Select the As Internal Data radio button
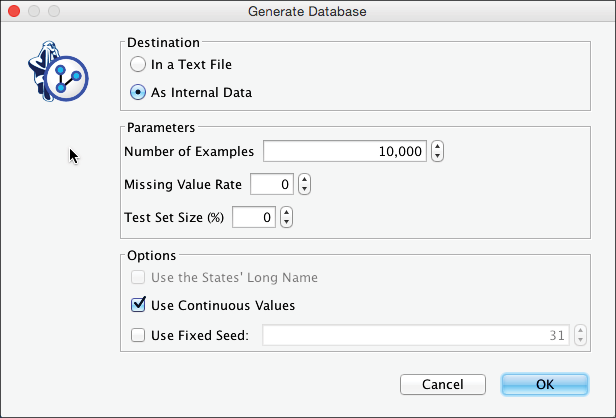This screenshot has width=616, height=418. point(138,93)
